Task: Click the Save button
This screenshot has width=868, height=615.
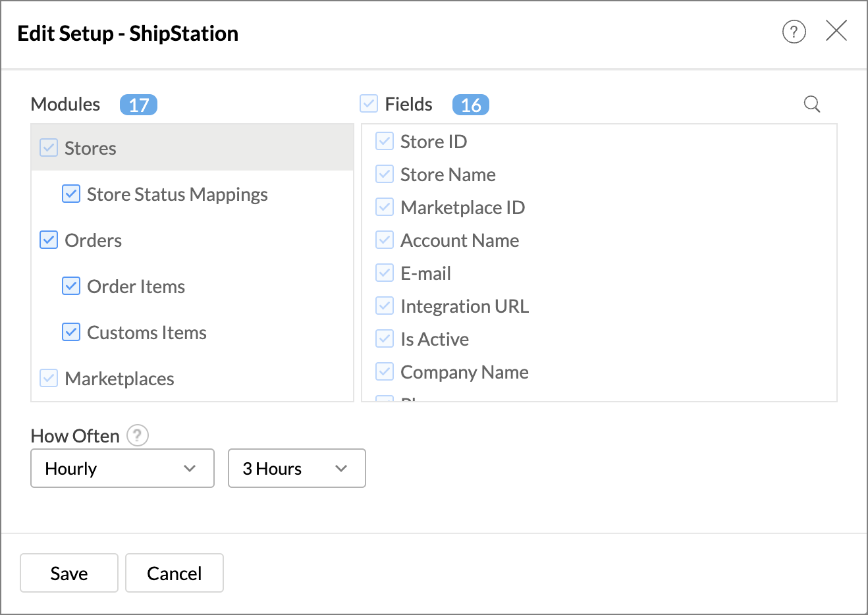Action: (69, 573)
